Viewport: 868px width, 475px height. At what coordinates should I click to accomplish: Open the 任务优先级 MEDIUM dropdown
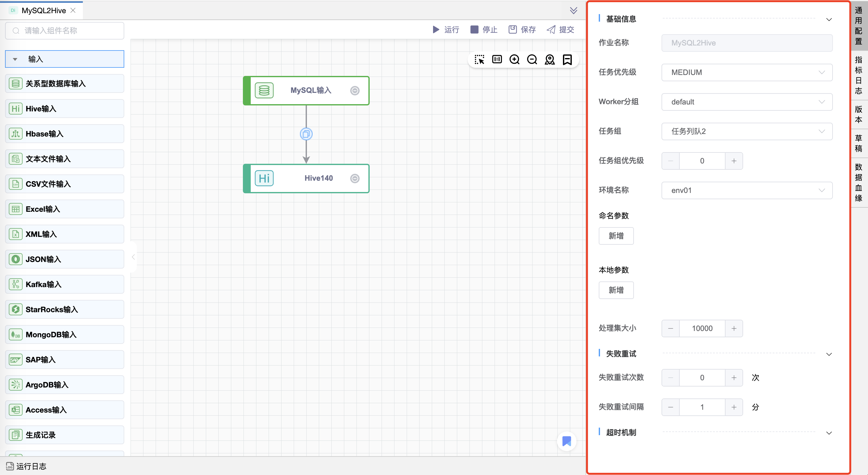click(747, 72)
